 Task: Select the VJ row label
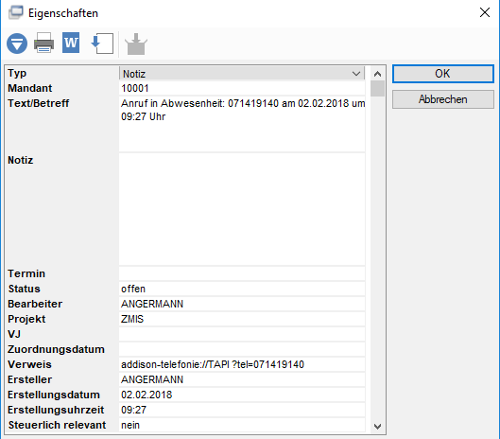(14, 334)
